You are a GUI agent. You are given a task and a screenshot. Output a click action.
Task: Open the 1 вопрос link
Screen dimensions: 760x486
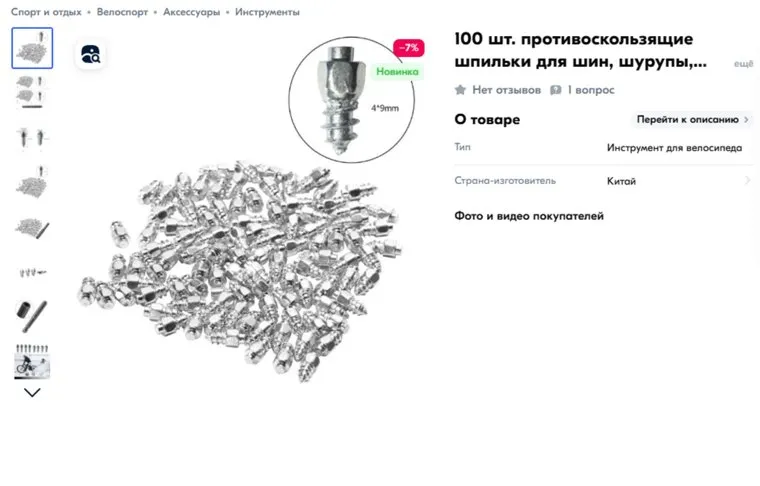[591, 90]
